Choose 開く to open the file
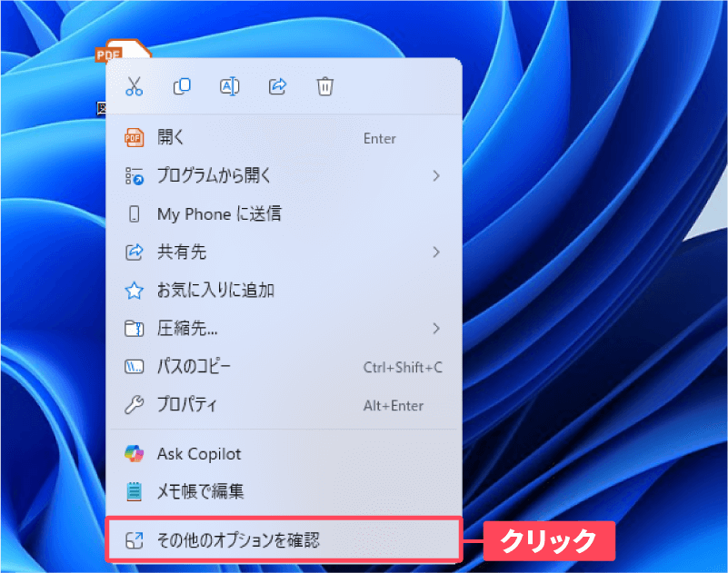Image resolution: width=728 pixels, height=573 pixels. [x=171, y=138]
